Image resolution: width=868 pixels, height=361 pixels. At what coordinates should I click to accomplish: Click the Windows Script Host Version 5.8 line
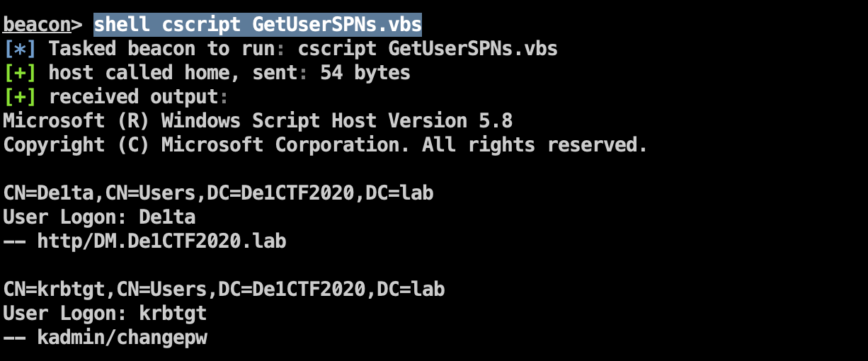tap(258, 120)
